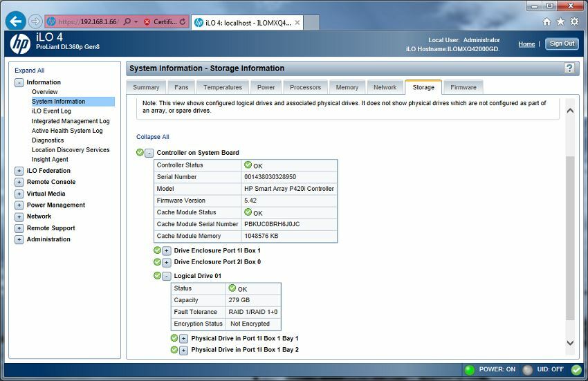Open Insight Agent page
Viewport: 588px width, 381px height.
pos(50,159)
